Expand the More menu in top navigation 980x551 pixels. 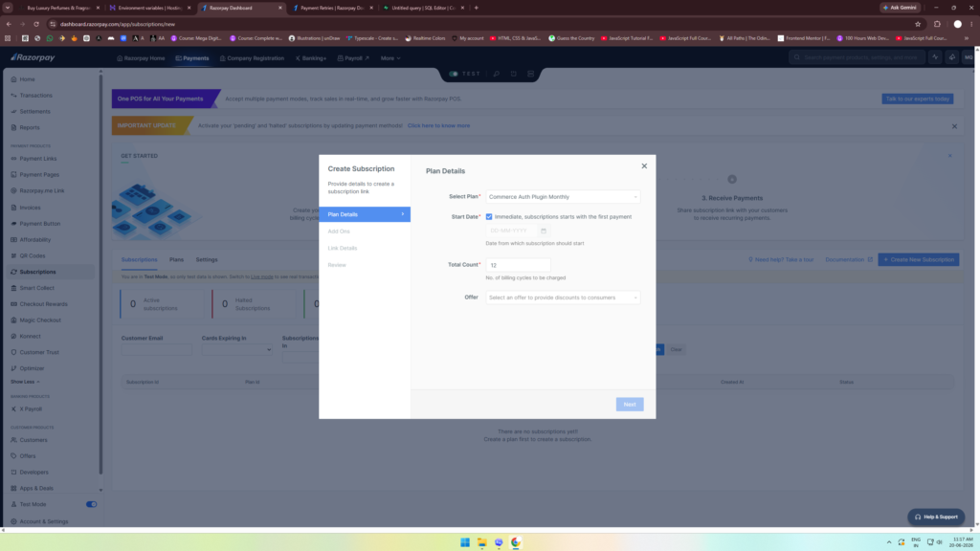pos(390,58)
